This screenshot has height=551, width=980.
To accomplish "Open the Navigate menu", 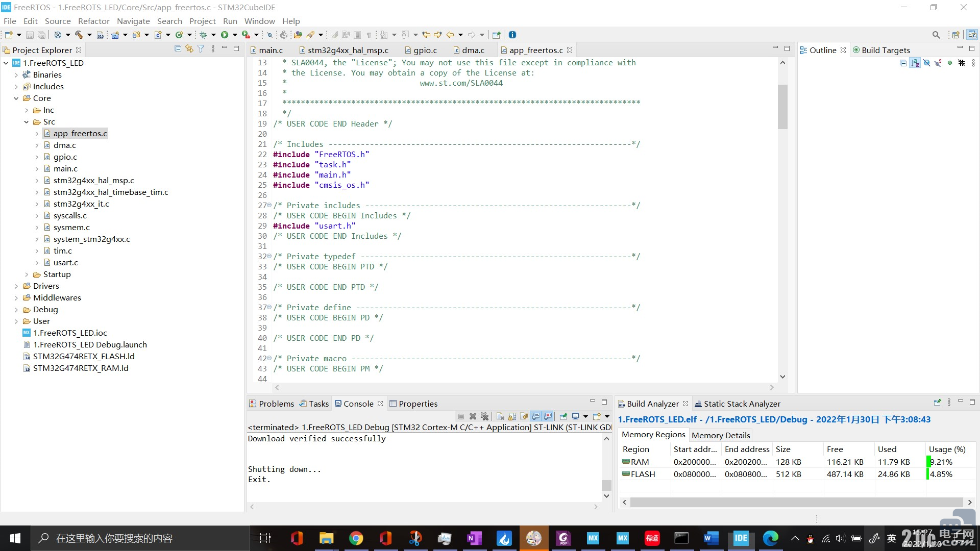I will click(133, 21).
